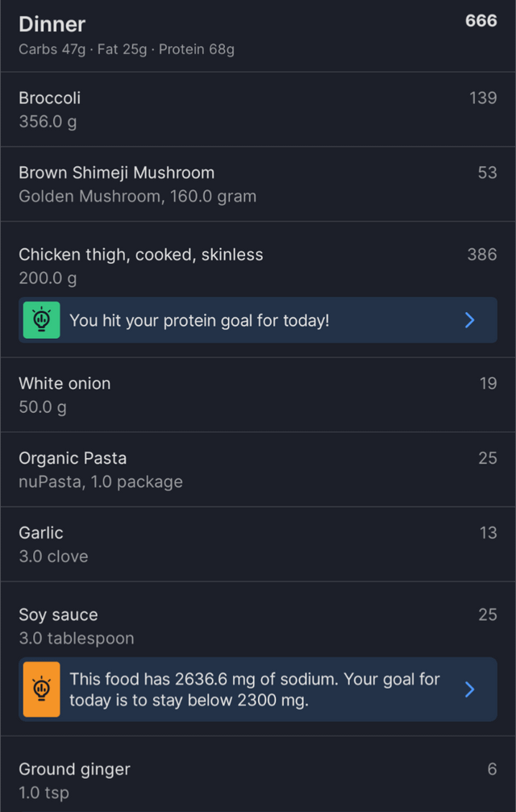
Task: Open the Soy sauce entry
Action: (258, 626)
